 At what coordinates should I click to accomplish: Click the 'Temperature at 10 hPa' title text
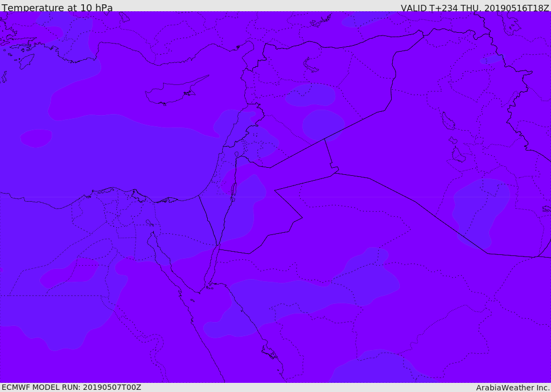click(x=57, y=8)
